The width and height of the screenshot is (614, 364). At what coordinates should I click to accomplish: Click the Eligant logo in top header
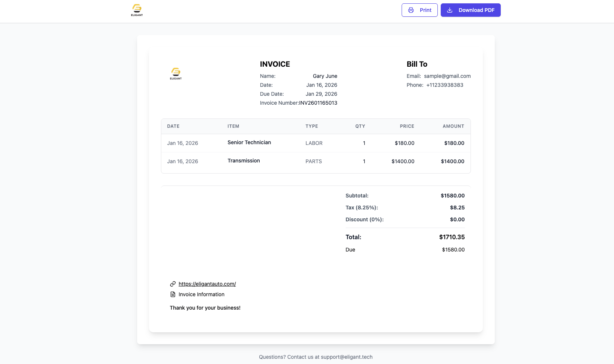click(x=137, y=10)
